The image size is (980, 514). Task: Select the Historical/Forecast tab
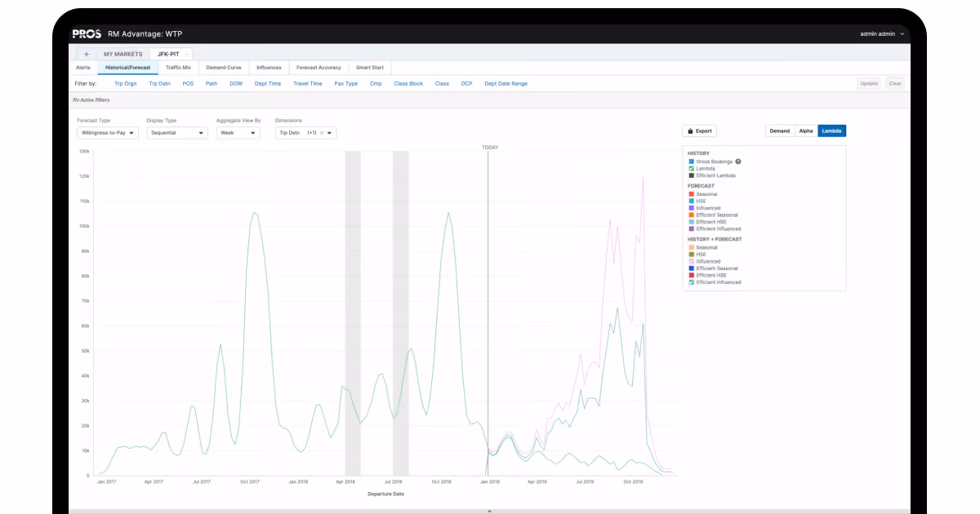pyautogui.click(x=127, y=68)
